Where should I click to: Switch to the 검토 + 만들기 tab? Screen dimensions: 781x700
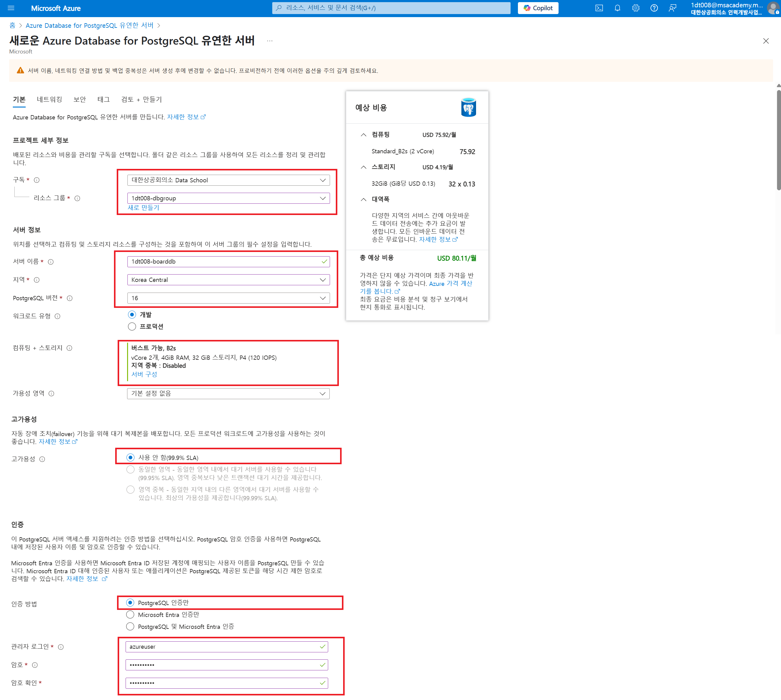141,100
